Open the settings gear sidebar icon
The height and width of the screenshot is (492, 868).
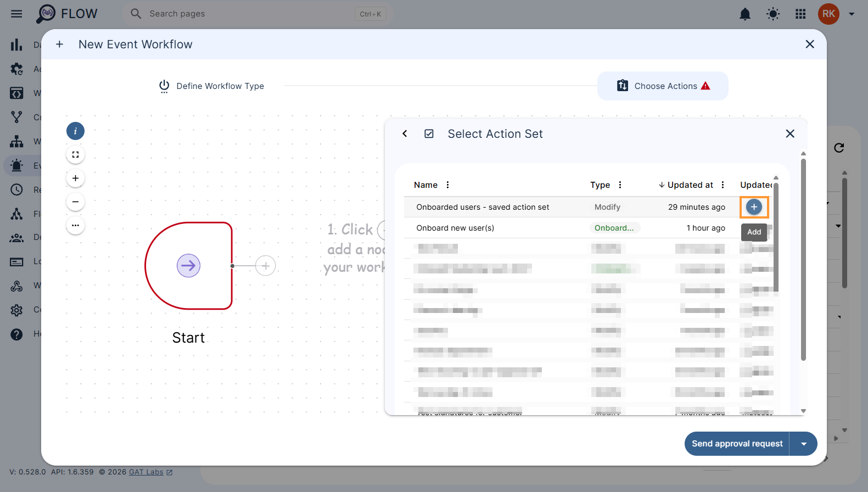[x=16, y=310]
